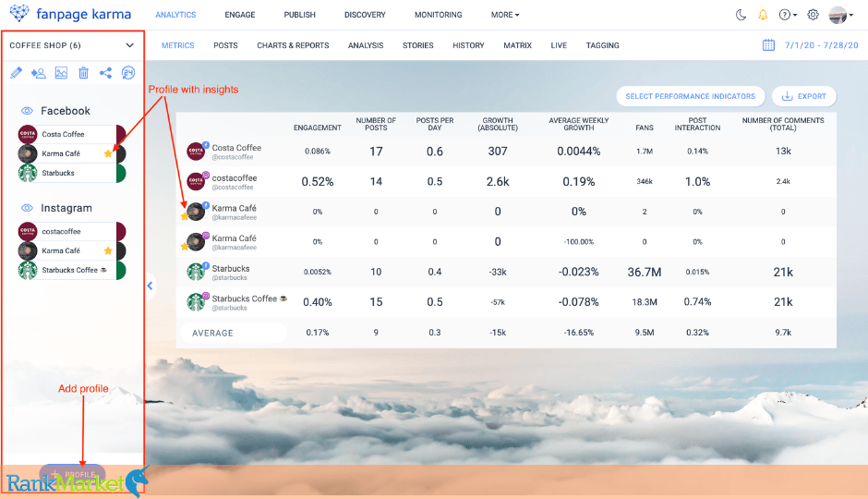The width and height of the screenshot is (868, 499).
Task: Open the CHARTS & REPORTS tab
Action: coord(293,45)
